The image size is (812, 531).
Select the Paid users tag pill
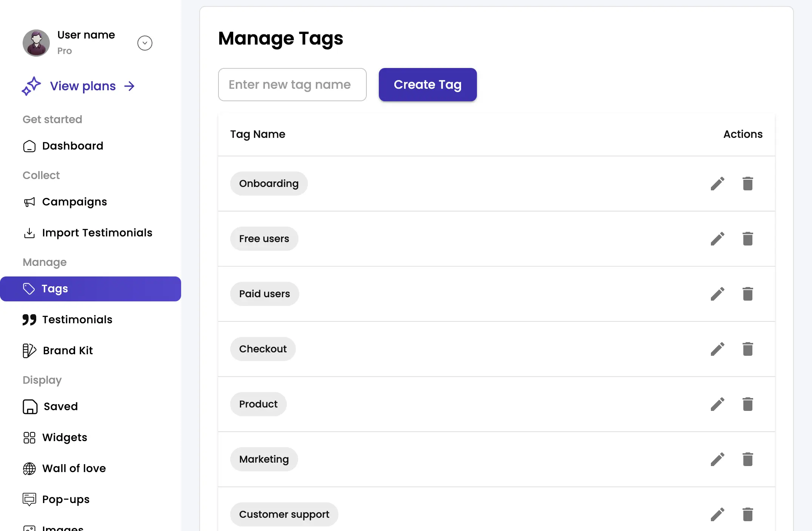point(264,293)
